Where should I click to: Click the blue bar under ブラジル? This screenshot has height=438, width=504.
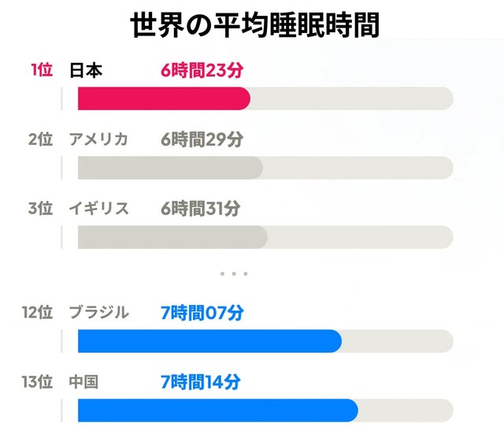point(209,341)
